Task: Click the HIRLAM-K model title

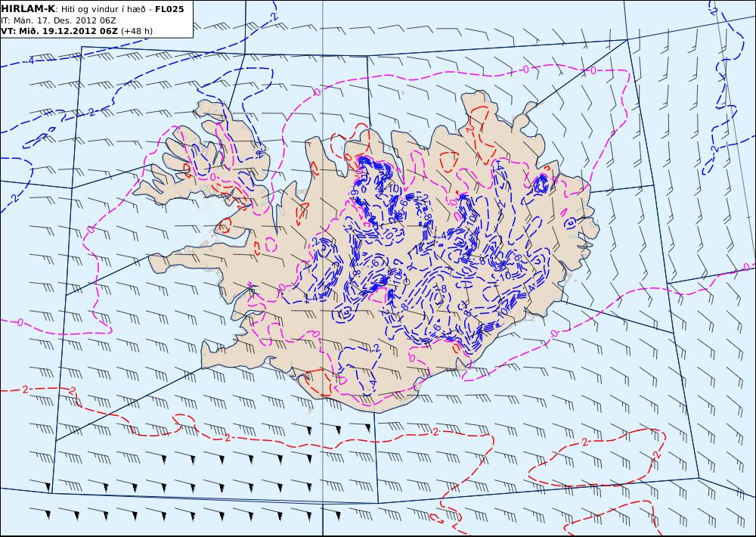Action: [x=28, y=9]
